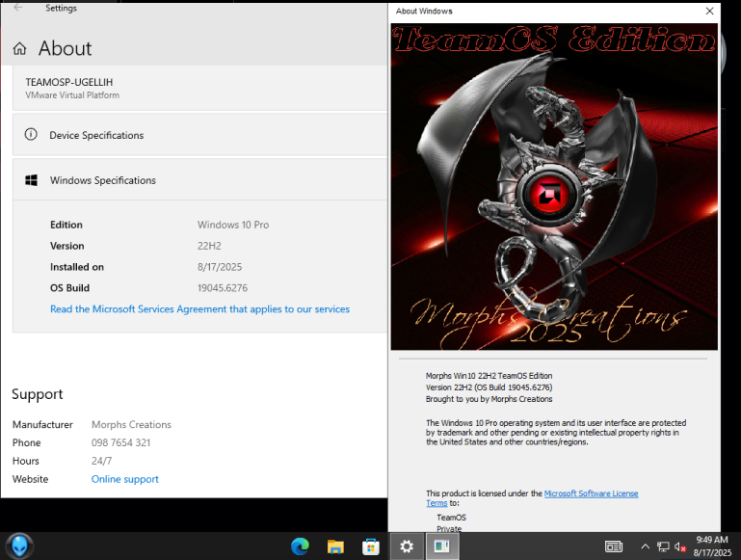
Task: Select the Morphs Creations manufacturer value
Action: pos(131,424)
